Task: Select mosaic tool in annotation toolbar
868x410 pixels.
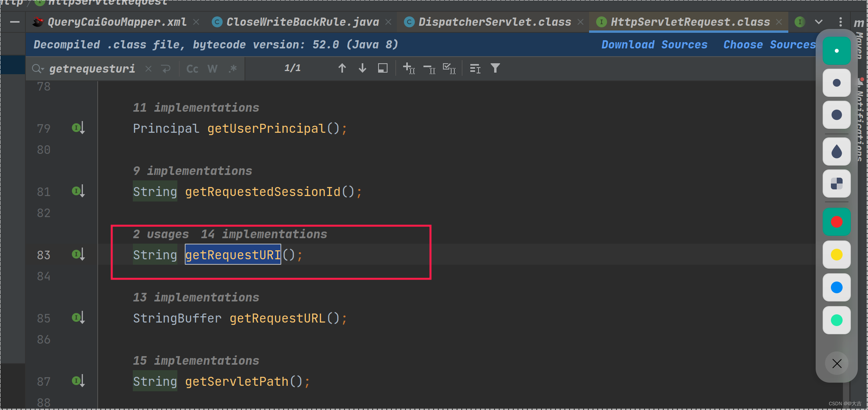Action: 836,184
